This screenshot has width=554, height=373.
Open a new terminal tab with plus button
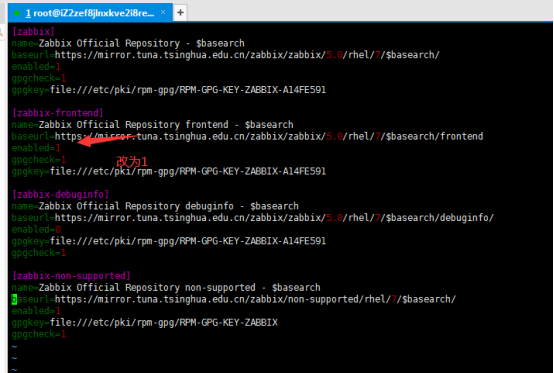click(180, 13)
